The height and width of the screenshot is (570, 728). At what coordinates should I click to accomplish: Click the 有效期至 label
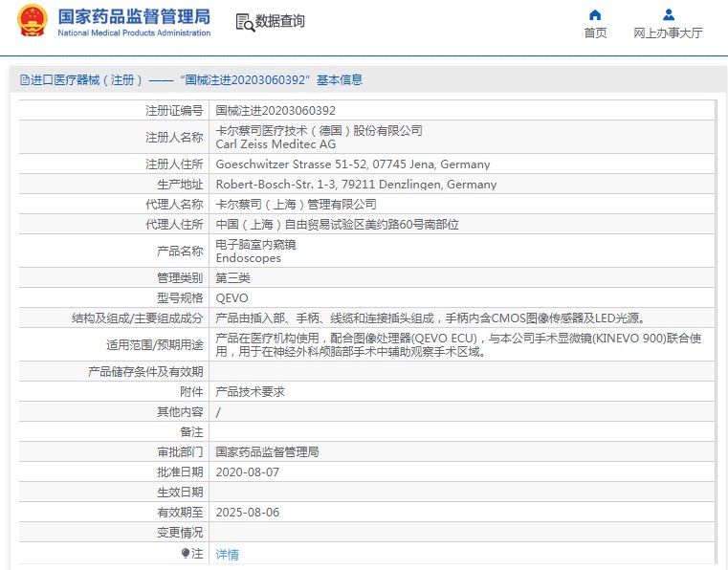[x=180, y=513]
